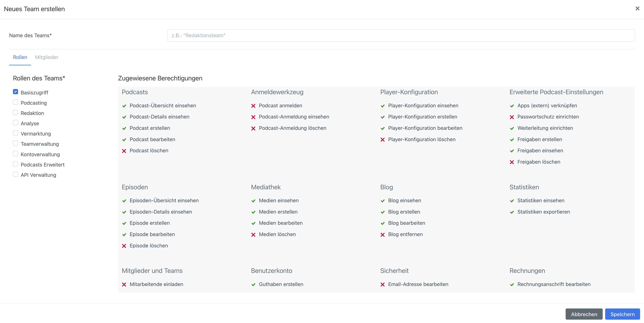Click the Blog bearbeiten permission text
Image resolution: width=644 pixels, height=323 pixels.
click(407, 223)
